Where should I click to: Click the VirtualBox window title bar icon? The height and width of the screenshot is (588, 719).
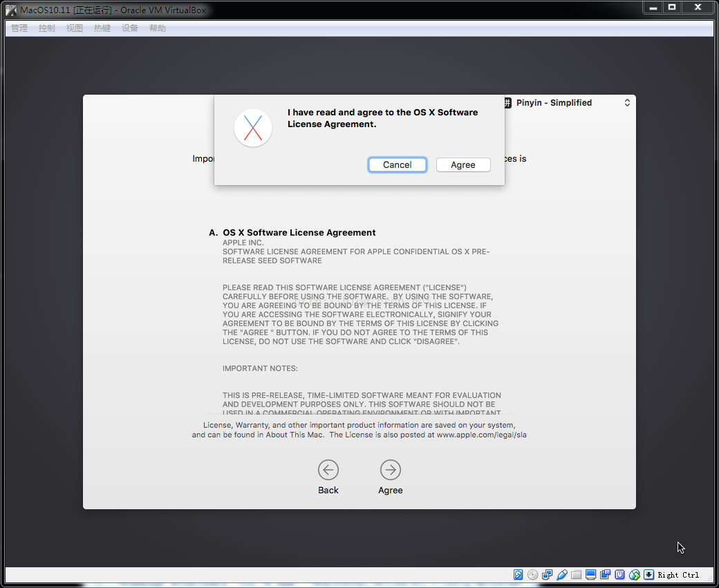click(11, 10)
